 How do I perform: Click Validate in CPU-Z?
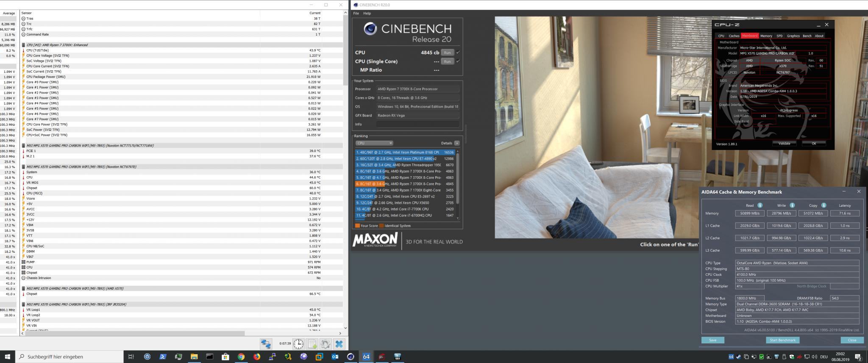click(784, 144)
